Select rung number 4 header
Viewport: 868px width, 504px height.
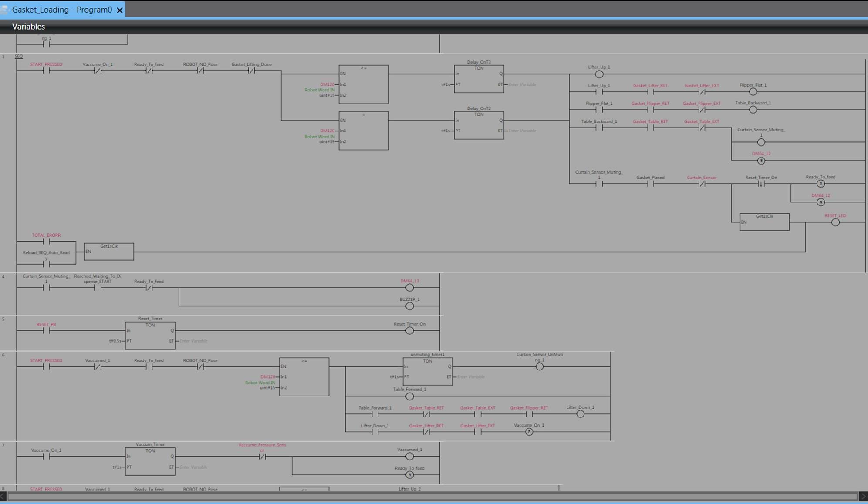coord(3,276)
